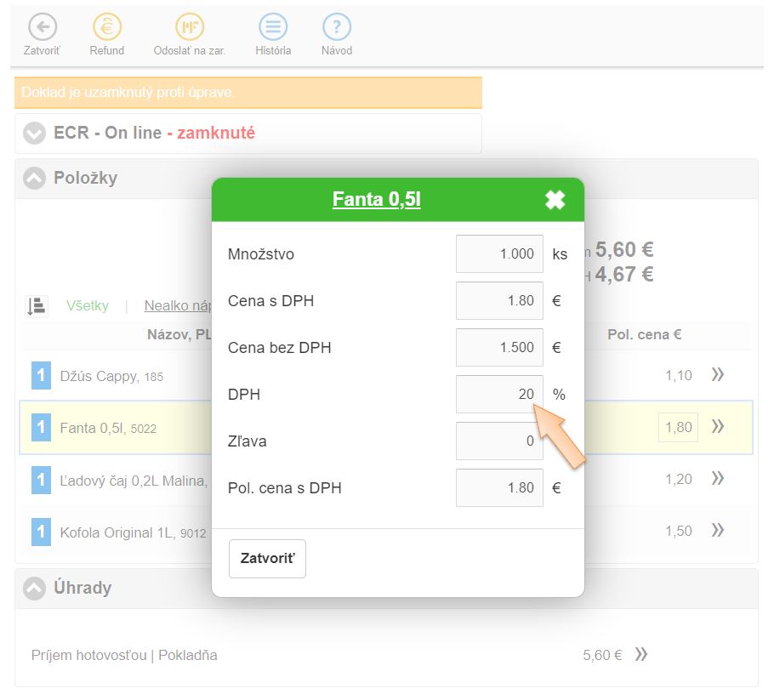Select the Nealko nápoje filter tab
774x700 pixels.
click(x=178, y=305)
